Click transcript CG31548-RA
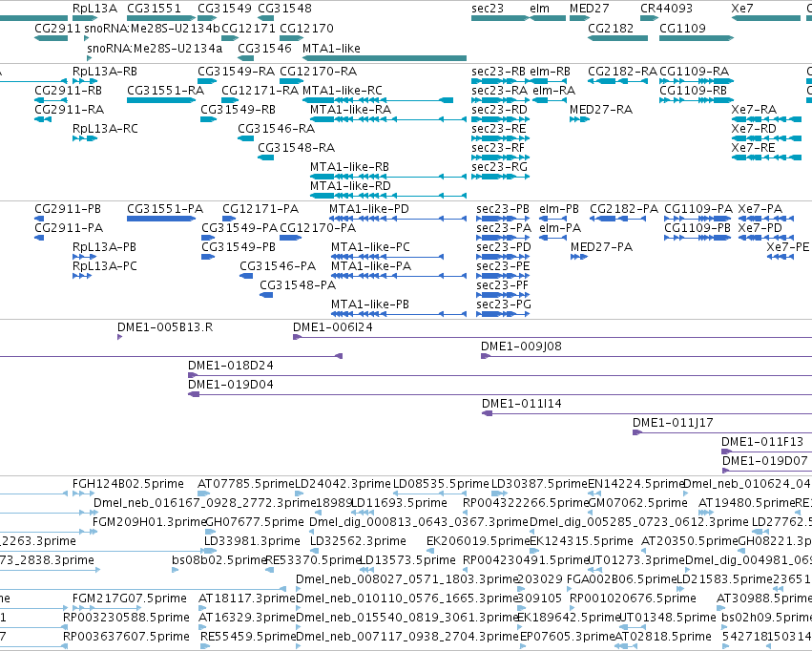This screenshot has width=812, height=651. (x=296, y=148)
